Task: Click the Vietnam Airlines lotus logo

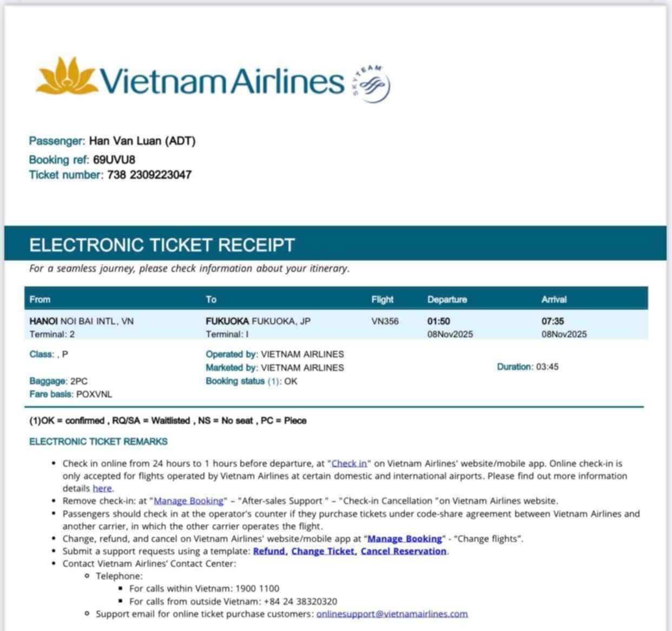Action: coord(66,76)
